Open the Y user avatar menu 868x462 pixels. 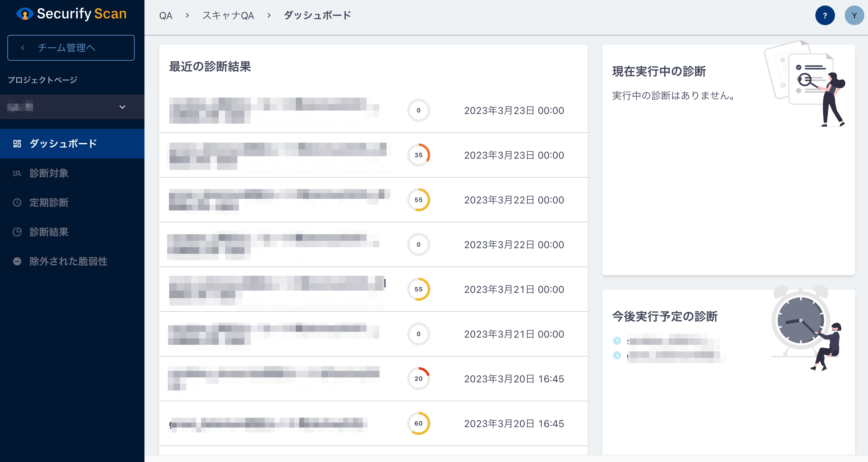(x=854, y=16)
